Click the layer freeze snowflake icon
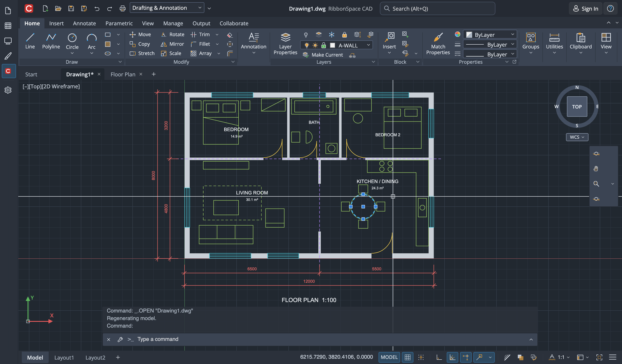 coord(332,35)
